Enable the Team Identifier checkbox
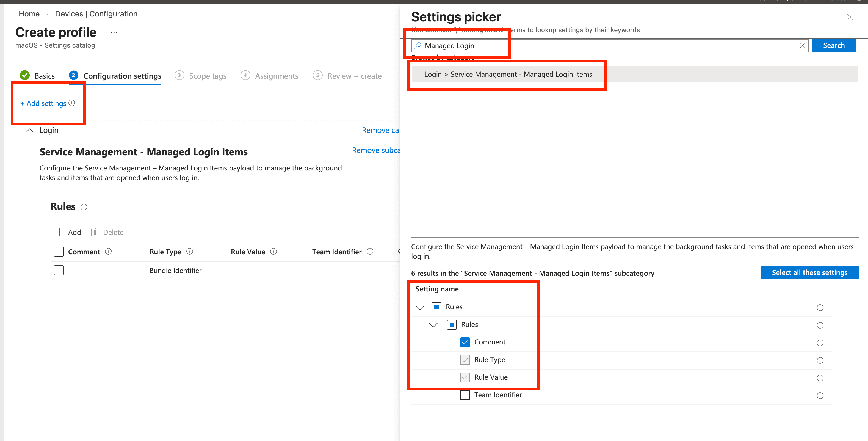This screenshot has width=868, height=441. pos(465,395)
